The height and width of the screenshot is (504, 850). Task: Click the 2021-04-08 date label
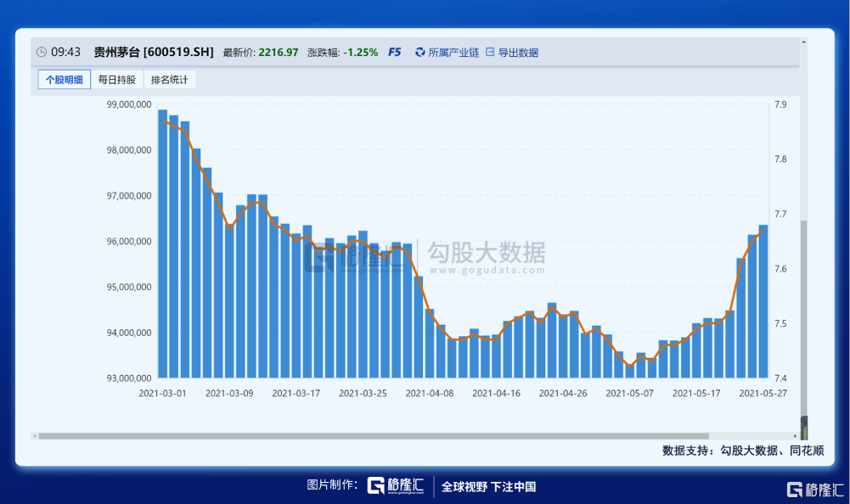tap(430, 394)
